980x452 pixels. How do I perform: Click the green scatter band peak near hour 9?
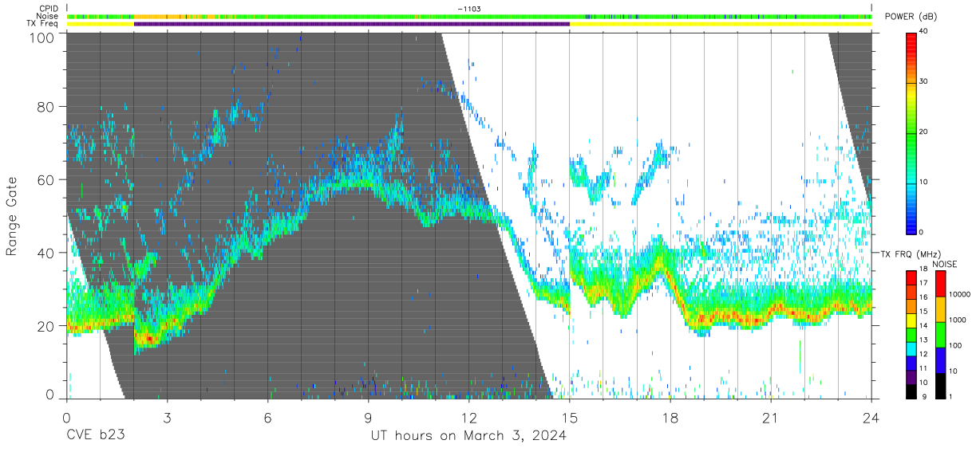tap(363, 183)
